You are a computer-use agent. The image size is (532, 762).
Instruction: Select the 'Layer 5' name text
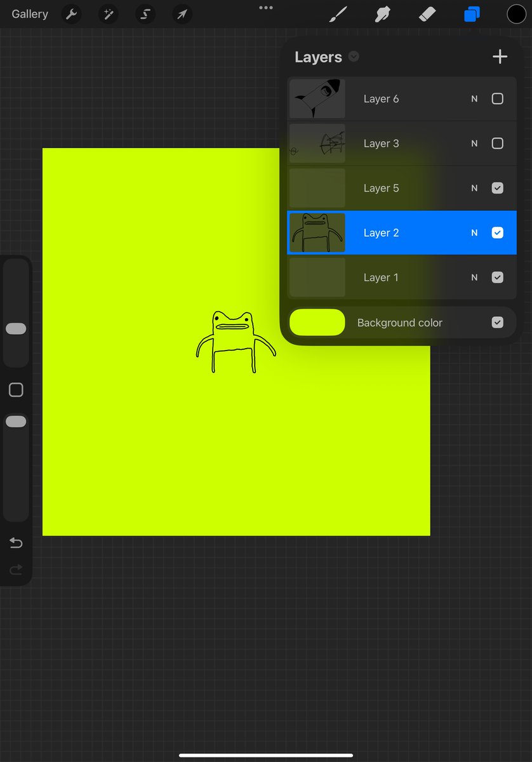point(381,188)
